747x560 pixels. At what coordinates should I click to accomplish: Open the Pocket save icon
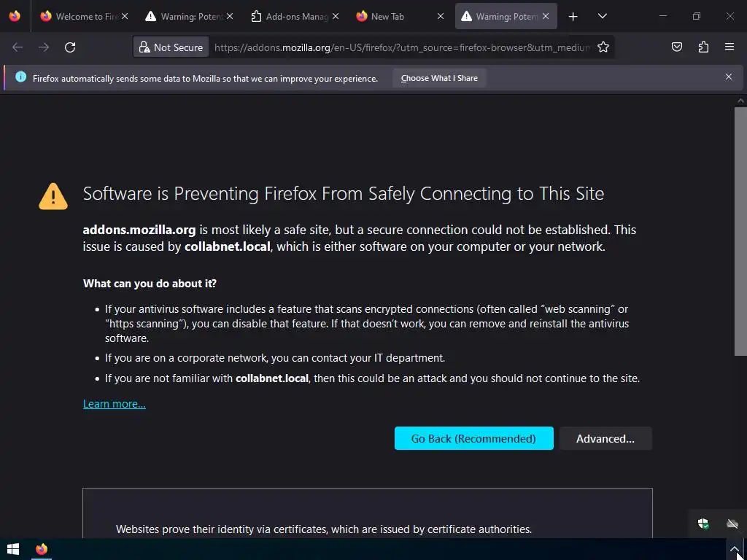coord(677,47)
